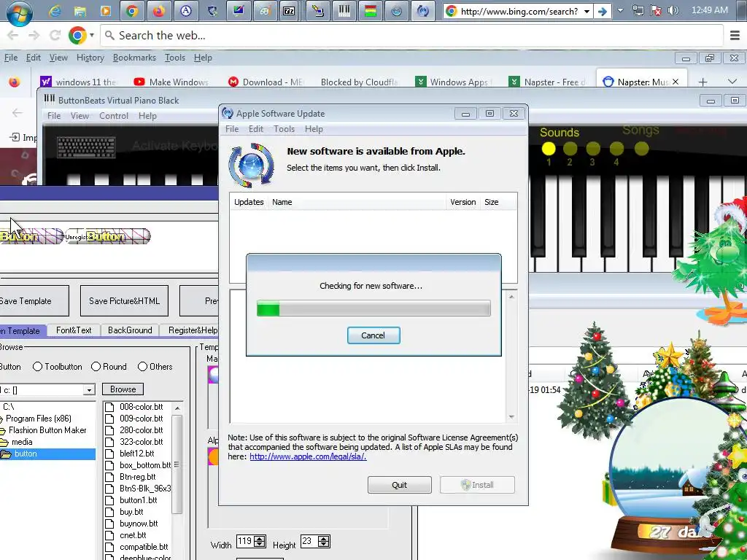Increase the Height spinner value
747x560 pixels.
pyautogui.click(x=323, y=538)
